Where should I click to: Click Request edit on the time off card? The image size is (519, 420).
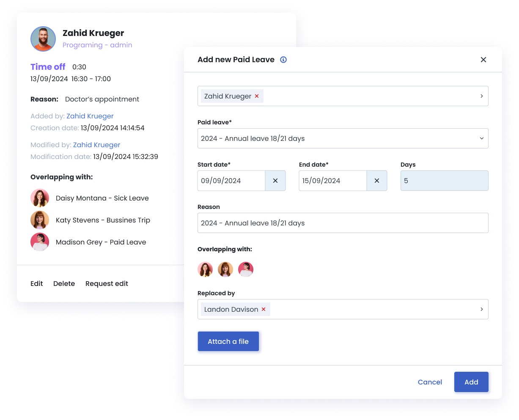[107, 284]
